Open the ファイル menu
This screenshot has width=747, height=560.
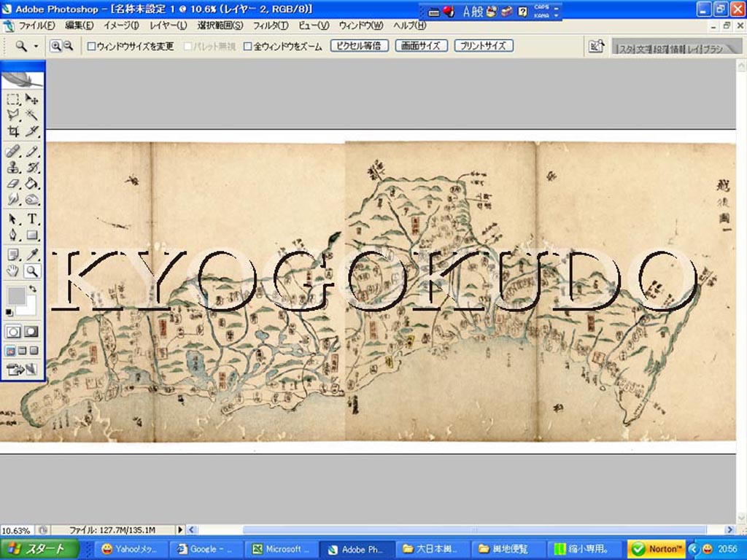(37, 26)
